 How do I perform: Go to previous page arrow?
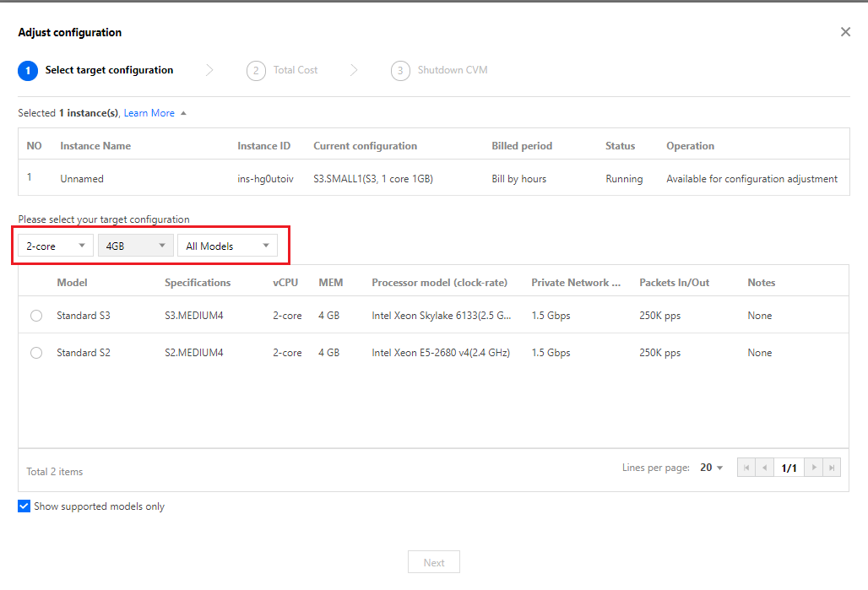point(765,468)
